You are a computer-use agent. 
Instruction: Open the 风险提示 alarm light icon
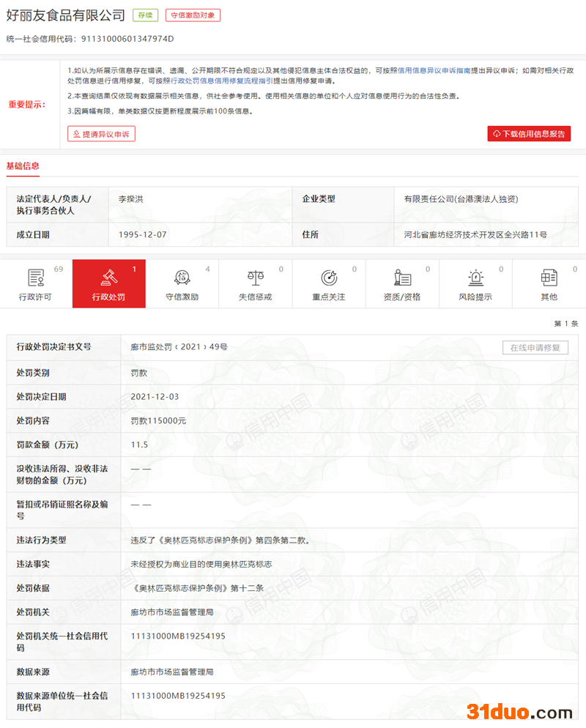click(475, 278)
